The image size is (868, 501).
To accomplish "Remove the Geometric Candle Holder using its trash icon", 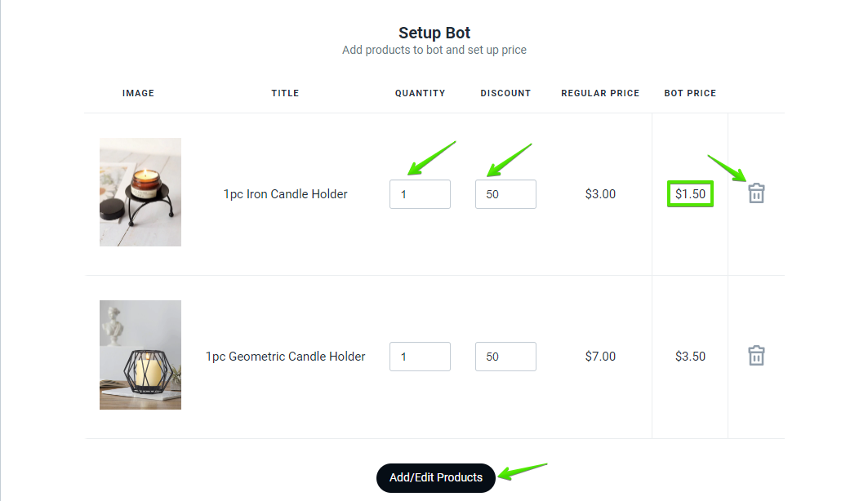I will point(756,356).
